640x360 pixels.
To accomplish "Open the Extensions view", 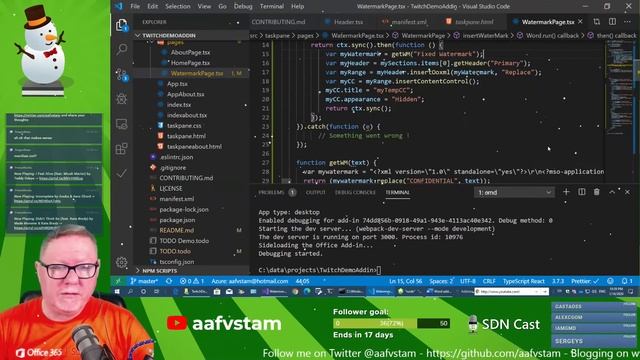I will (122, 149).
